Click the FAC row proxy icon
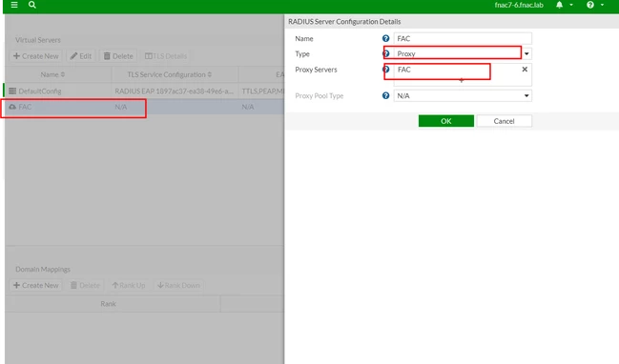Image resolution: width=619 pixels, height=364 pixels. pos(12,107)
